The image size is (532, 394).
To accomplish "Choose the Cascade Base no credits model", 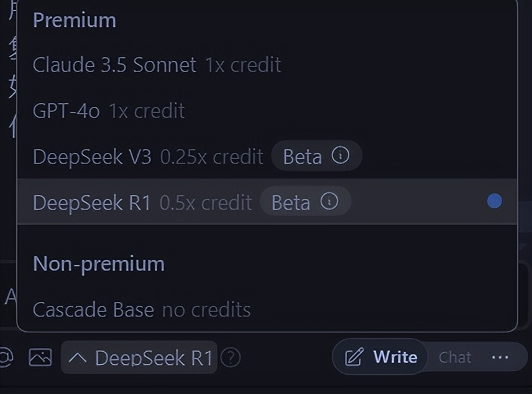I will click(93, 309).
